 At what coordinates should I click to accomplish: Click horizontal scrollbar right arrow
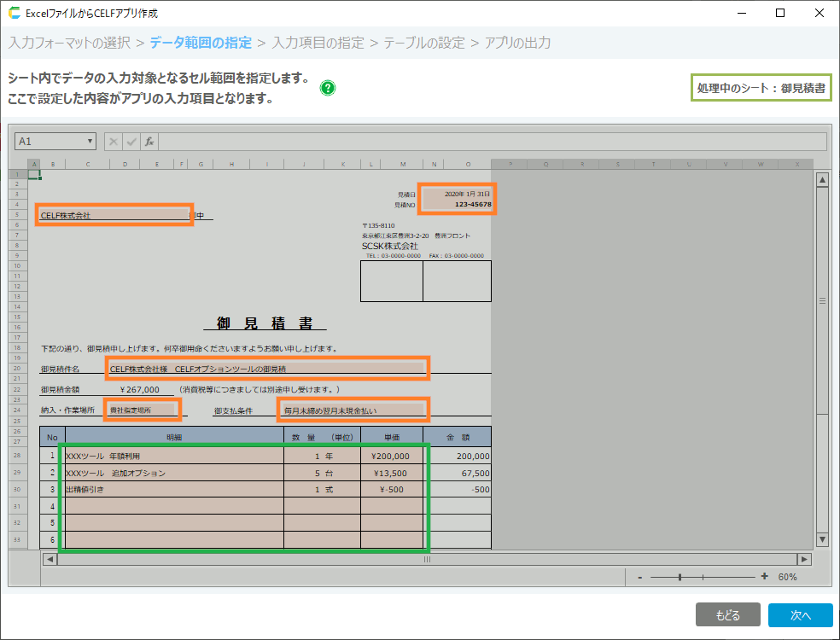pyautogui.click(x=803, y=559)
